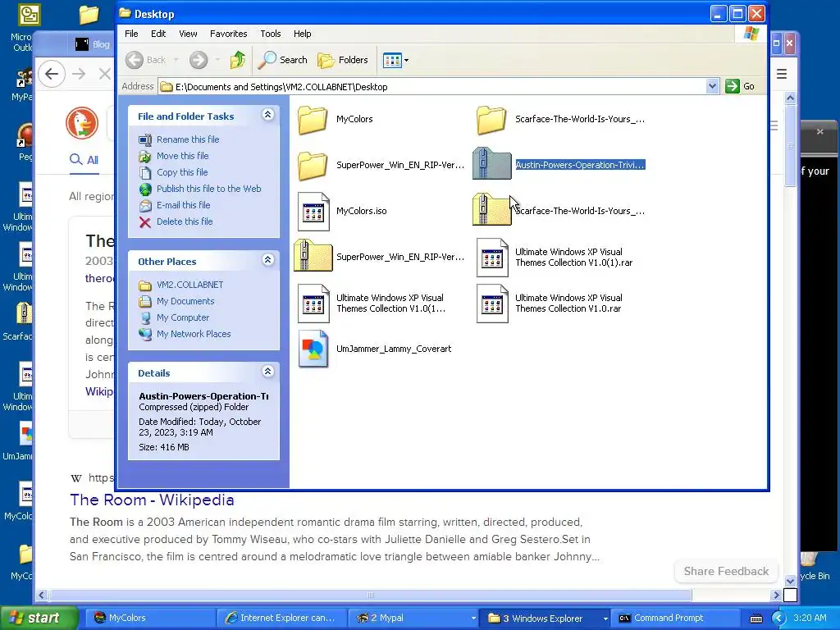This screenshot has width=840, height=630.
Task: Select the MyColors.iso file icon
Action: click(x=313, y=211)
